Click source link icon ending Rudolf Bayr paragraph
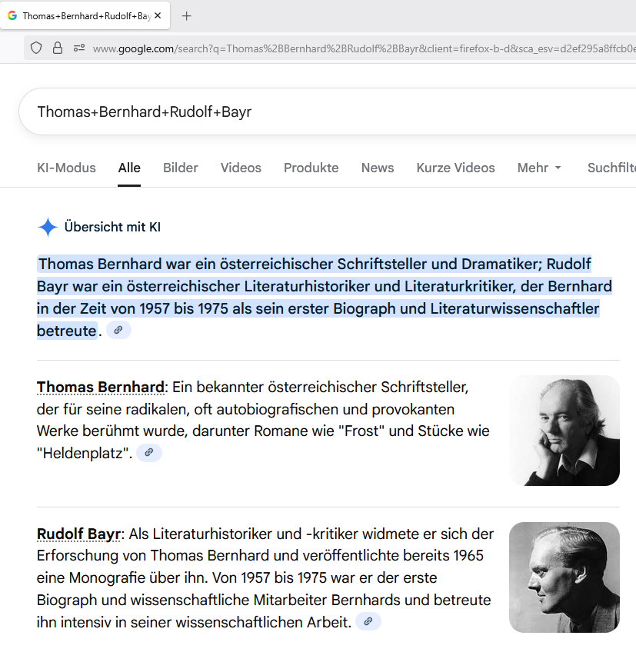The height and width of the screenshot is (672, 636). [368, 622]
